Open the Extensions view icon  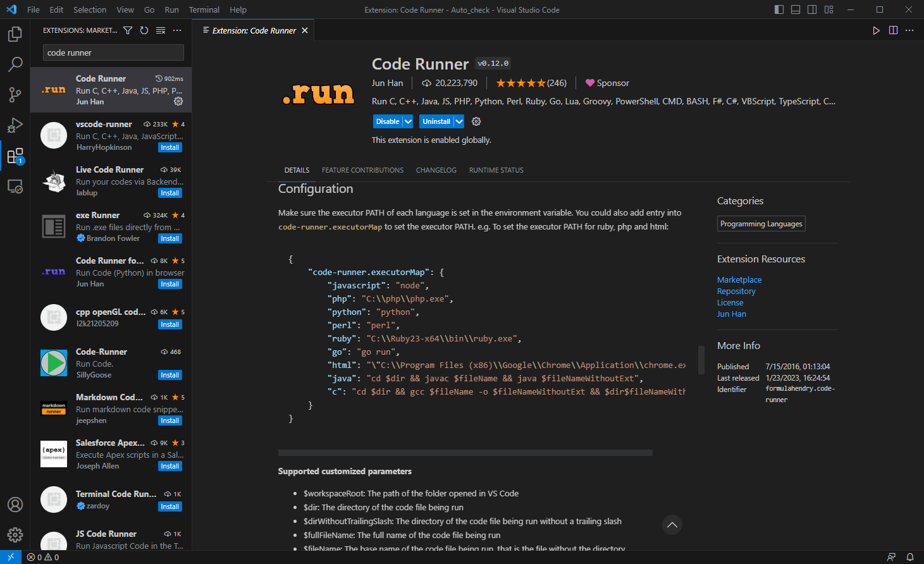[x=15, y=156]
